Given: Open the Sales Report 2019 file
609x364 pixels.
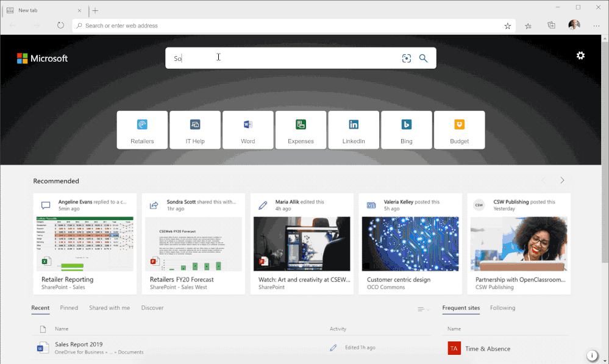Looking at the screenshot, I should (79, 344).
